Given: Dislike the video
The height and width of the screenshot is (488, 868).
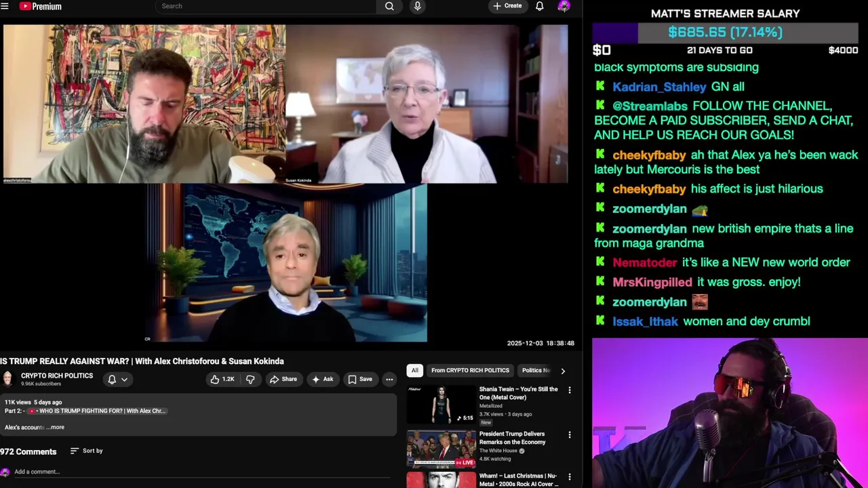Looking at the screenshot, I should tap(250, 380).
